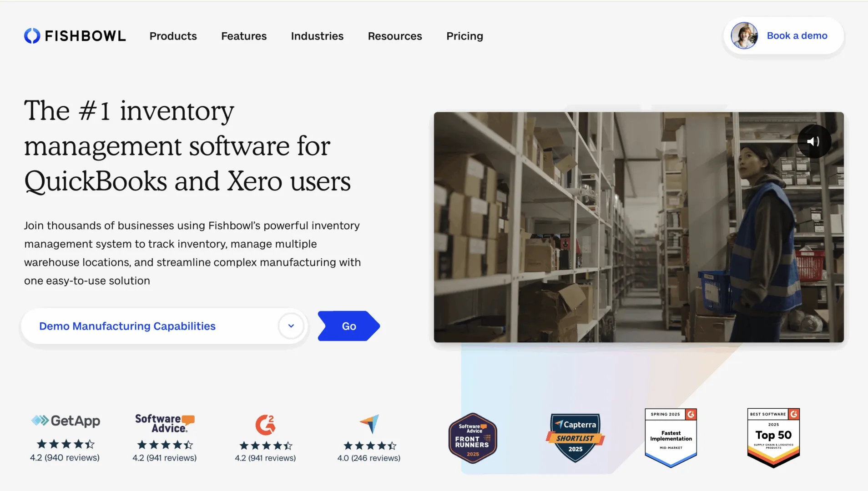Click 4.2 (941 reviews) under Software Advice

point(165,458)
